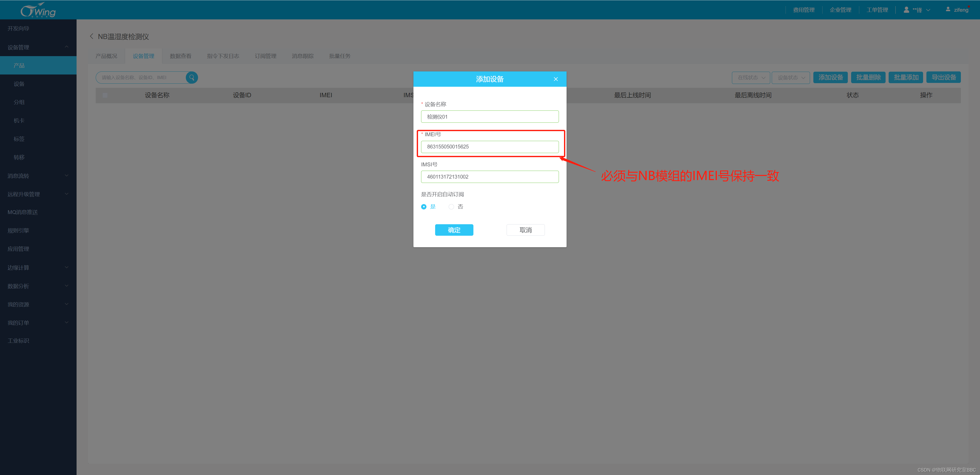Go back using the arrow beside NB温湿度检测仪

[x=91, y=36]
